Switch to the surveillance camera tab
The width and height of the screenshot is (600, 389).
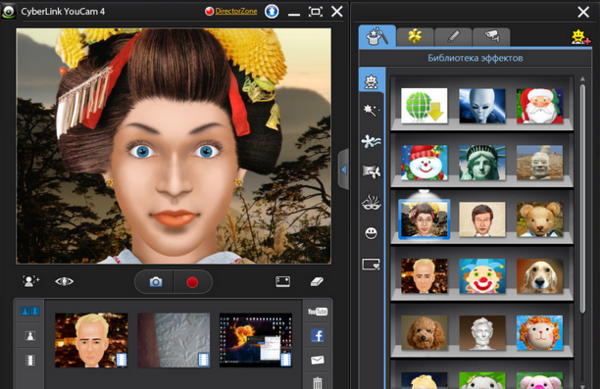pos(491,37)
